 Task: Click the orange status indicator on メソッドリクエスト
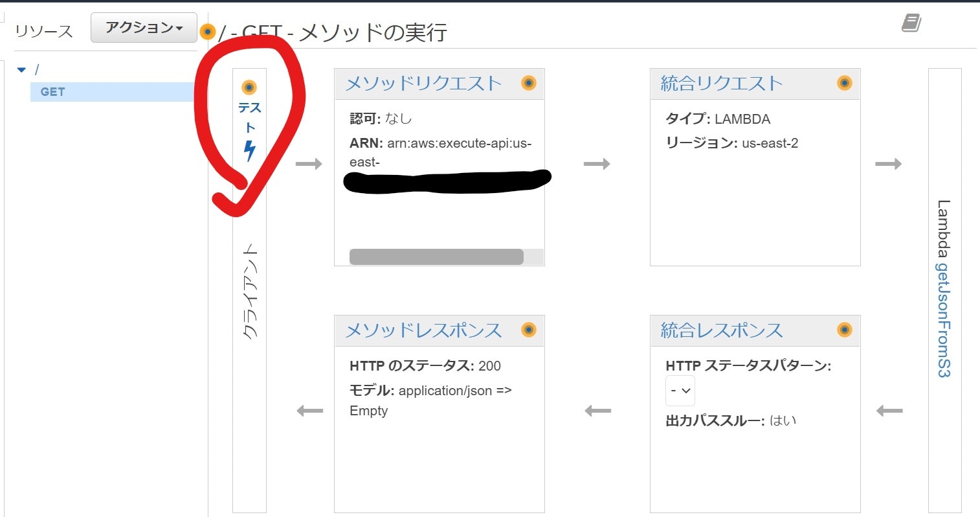pyautogui.click(x=529, y=83)
